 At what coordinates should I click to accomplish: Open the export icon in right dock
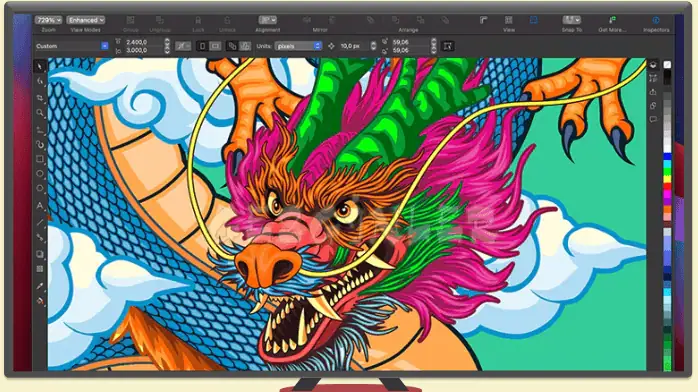[653, 92]
